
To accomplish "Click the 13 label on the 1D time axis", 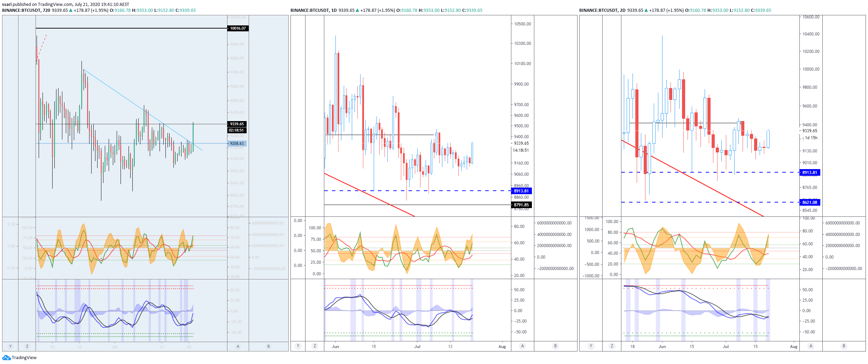I will (x=450, y=347).
